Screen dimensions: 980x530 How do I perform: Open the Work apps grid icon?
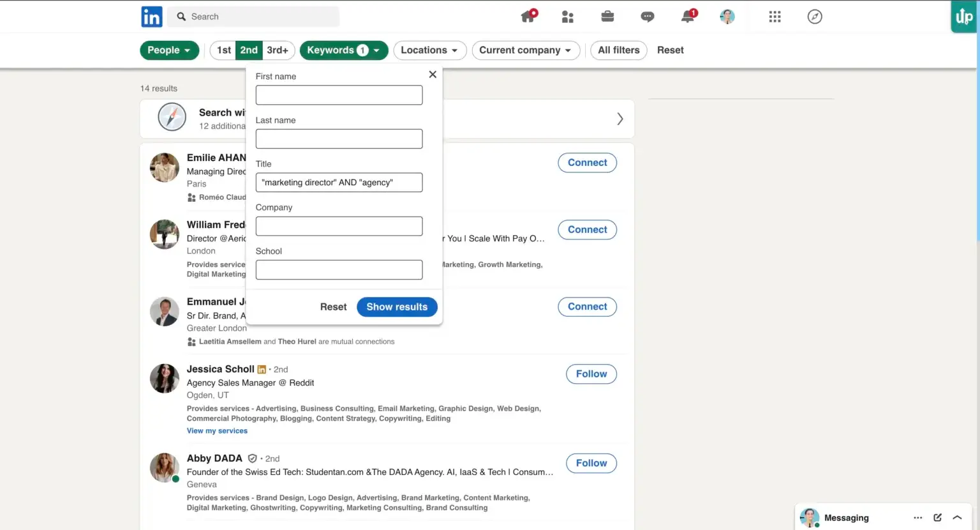click(x=775, y=17)
